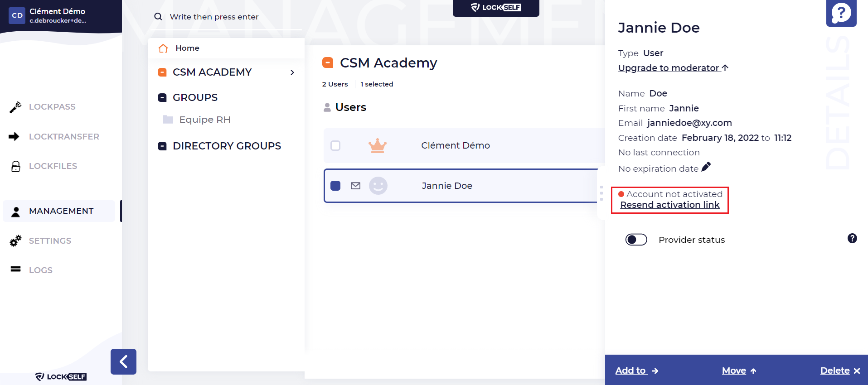Check the box for Clément Démo

[x=335, y=146]
